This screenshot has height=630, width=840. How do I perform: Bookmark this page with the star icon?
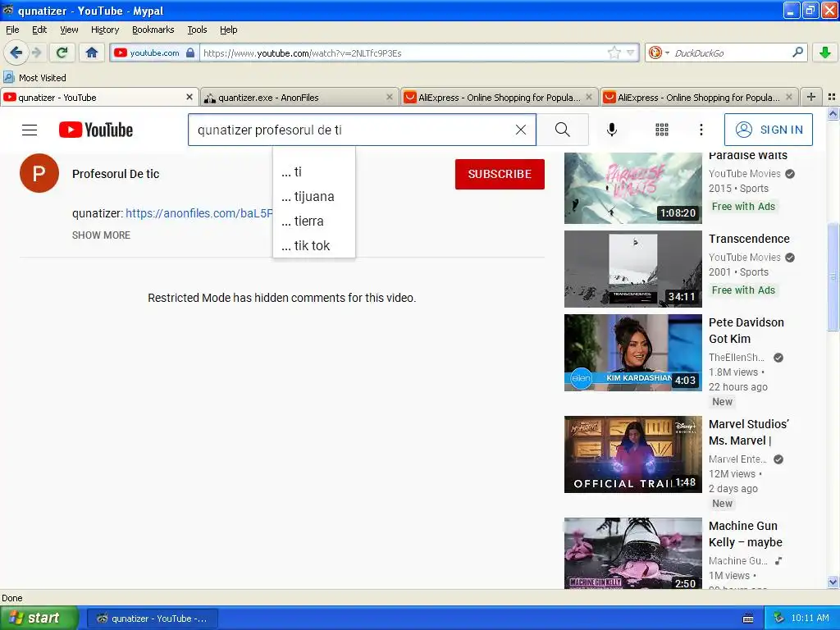(x=614, y=52)
